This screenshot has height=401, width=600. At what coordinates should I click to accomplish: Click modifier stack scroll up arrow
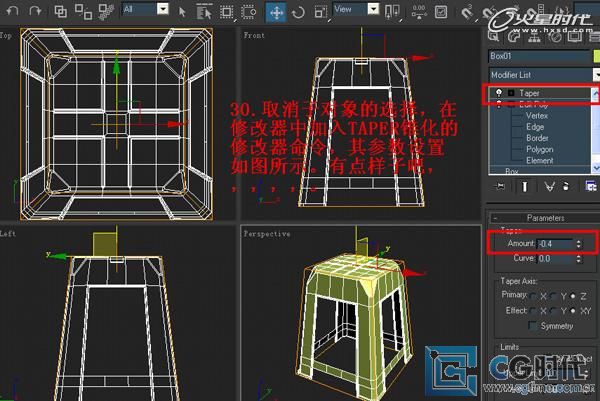[595, 92]
